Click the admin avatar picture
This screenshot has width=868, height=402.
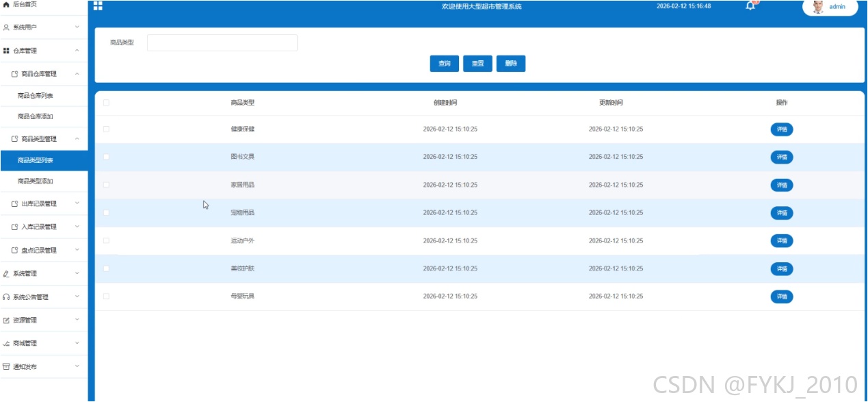click(818, 7)
